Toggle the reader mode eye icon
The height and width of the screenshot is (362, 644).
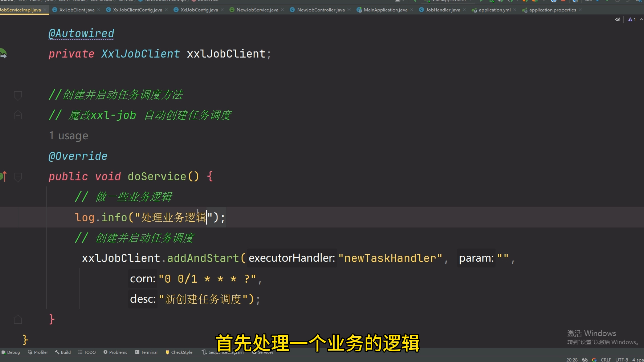(x=618, y=19)
